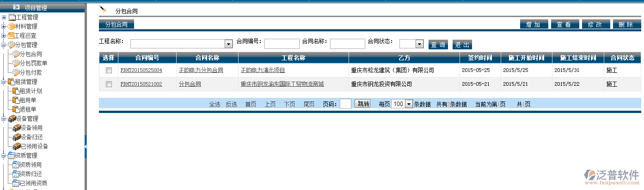Tick the checkbox for contract FBHT20150521002
This screenshot has height=190, width=644.
[109, 84]
